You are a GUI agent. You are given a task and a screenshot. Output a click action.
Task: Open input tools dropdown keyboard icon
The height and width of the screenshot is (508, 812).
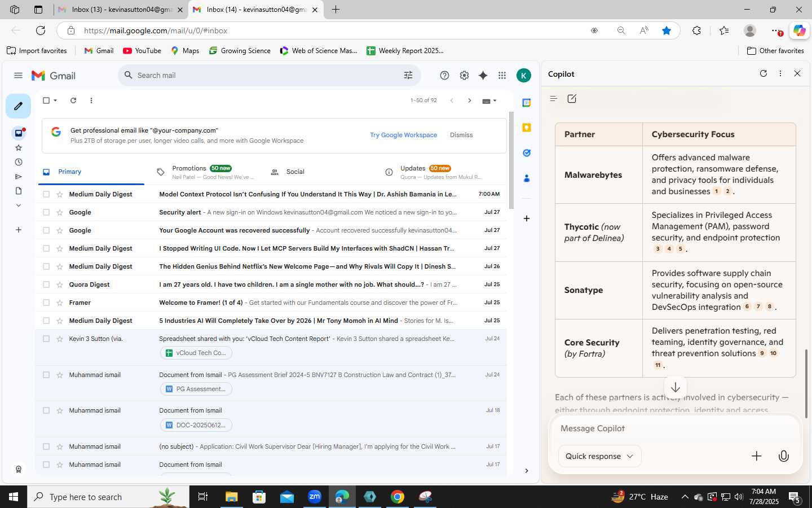coord(489,101)
